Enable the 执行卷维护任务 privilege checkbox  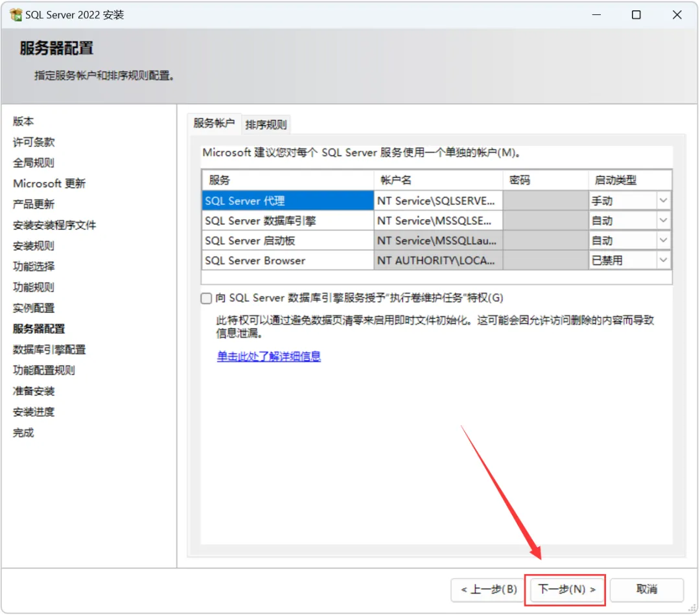[206, 298]
